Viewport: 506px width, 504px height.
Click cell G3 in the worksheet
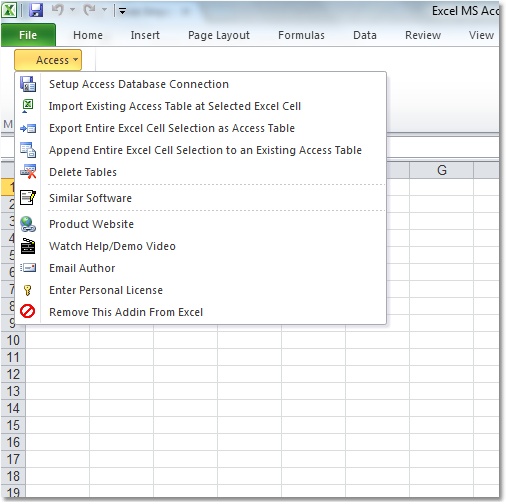point(441,221)
